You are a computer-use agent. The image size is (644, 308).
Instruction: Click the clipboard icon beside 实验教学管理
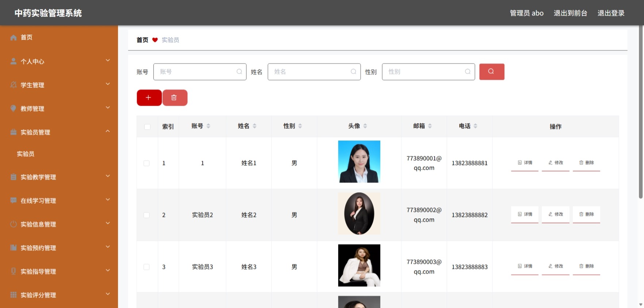click(x=14, y=177)
